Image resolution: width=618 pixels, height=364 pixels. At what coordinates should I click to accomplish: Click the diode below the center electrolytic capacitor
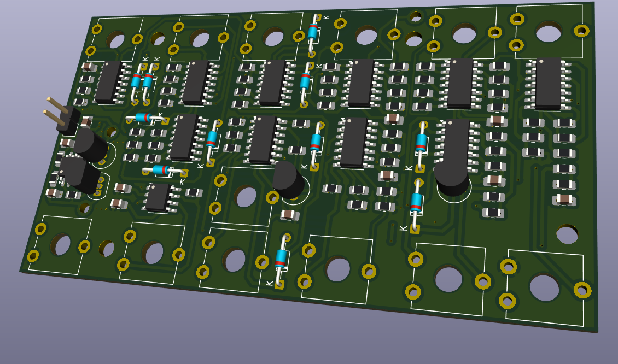[x=281, y=260]
